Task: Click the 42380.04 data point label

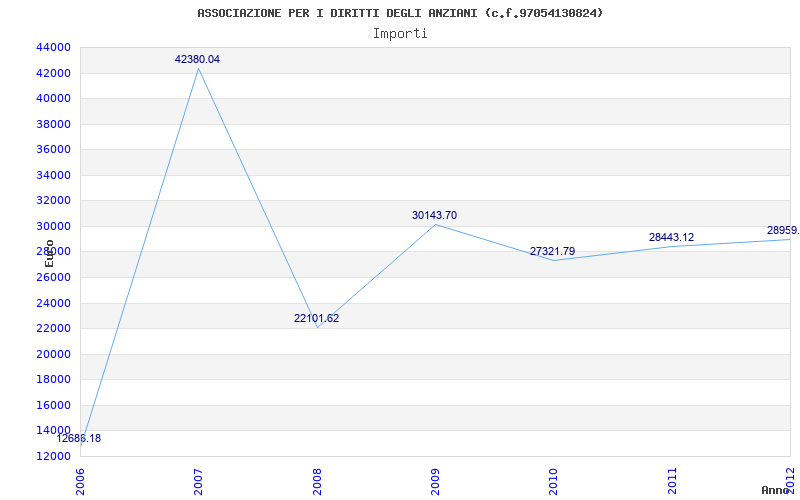Action: pyautogui.click(x=197, y=60)
